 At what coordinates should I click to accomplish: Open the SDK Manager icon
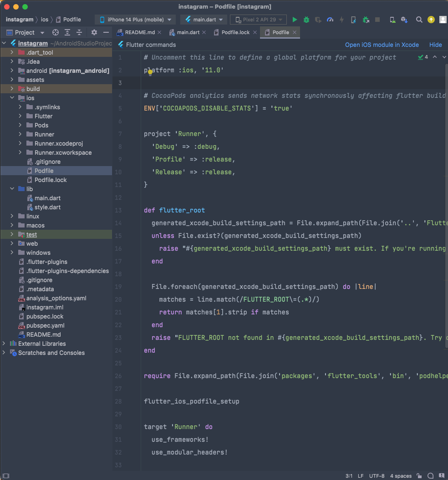click(x=404, y=20)
